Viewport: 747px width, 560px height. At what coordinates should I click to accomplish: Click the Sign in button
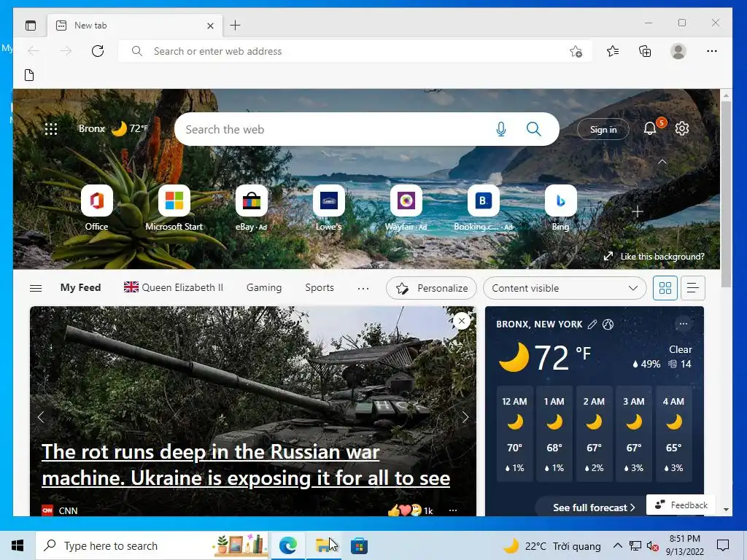point(603,129)
